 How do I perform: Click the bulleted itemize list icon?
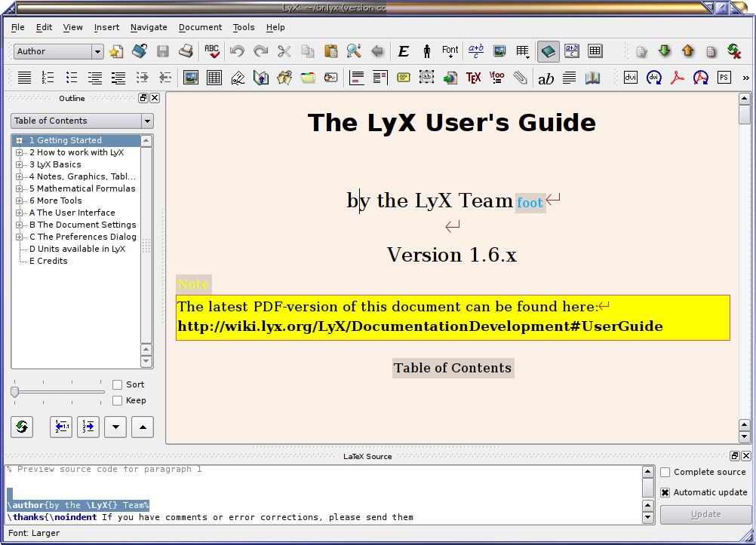[x=72, y=78]
